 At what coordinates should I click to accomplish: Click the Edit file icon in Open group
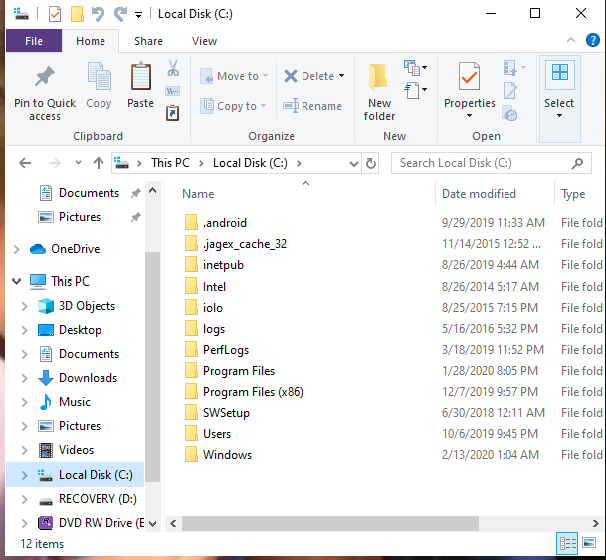point(510,91)
